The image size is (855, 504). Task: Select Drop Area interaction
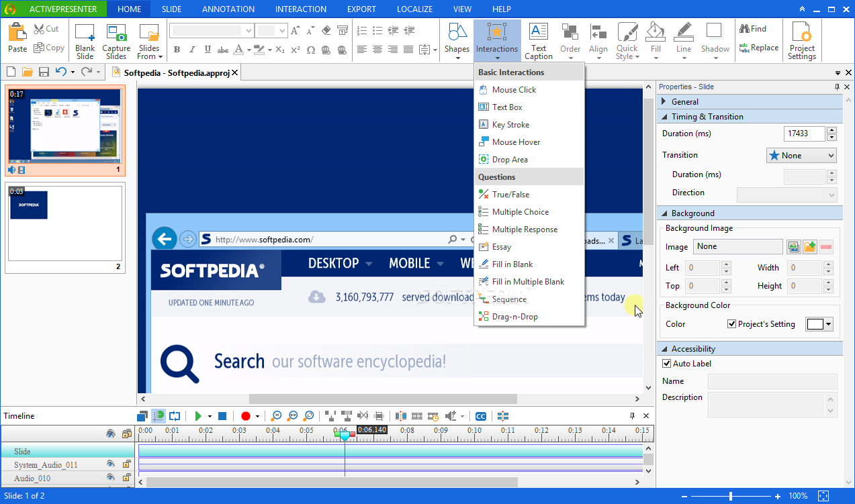529,160
